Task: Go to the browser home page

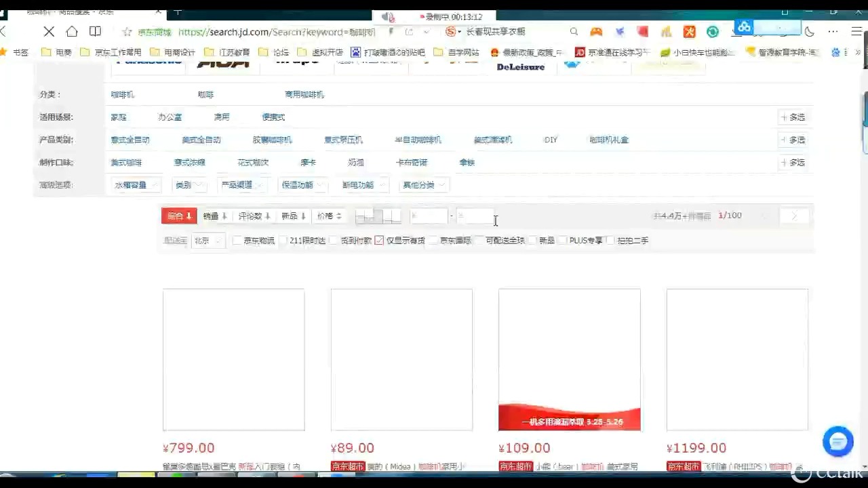Action: (x=72, y=31)
